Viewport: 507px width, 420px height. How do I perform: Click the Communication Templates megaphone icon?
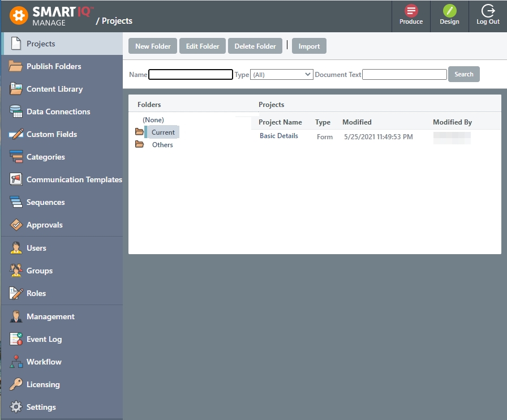coord(16,179)
